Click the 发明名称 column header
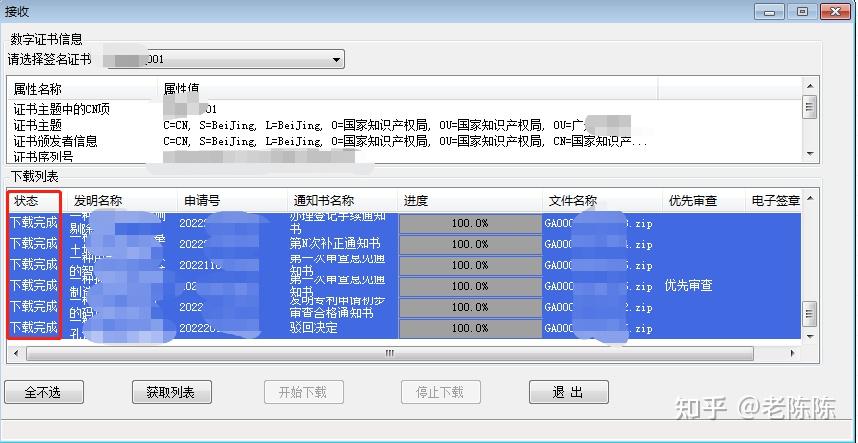 (x=123, y=201)
